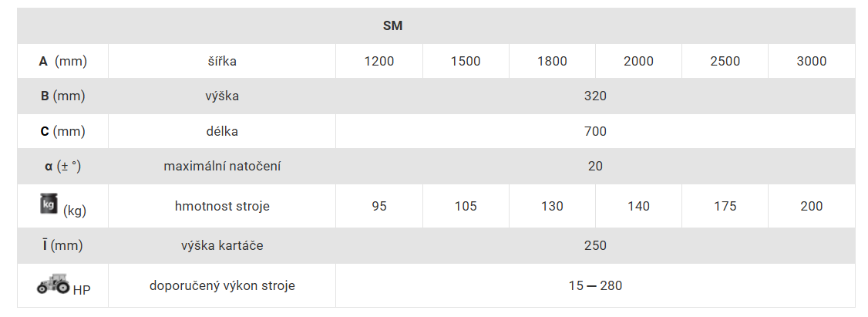The image size is (868, 317).
Task: Click the hmotnost stroje label
Action: tap(222, 206)
